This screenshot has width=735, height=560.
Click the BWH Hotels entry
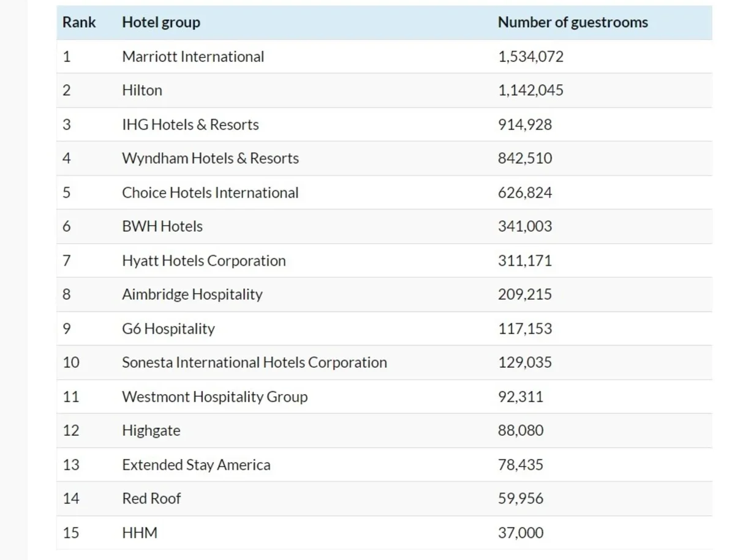(x=162, y=226)
